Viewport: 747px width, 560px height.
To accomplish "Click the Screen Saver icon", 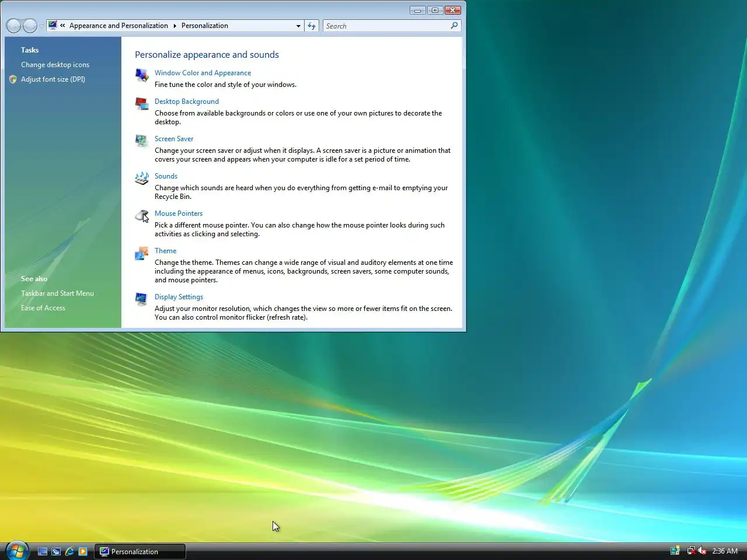I will coord(142,141).
